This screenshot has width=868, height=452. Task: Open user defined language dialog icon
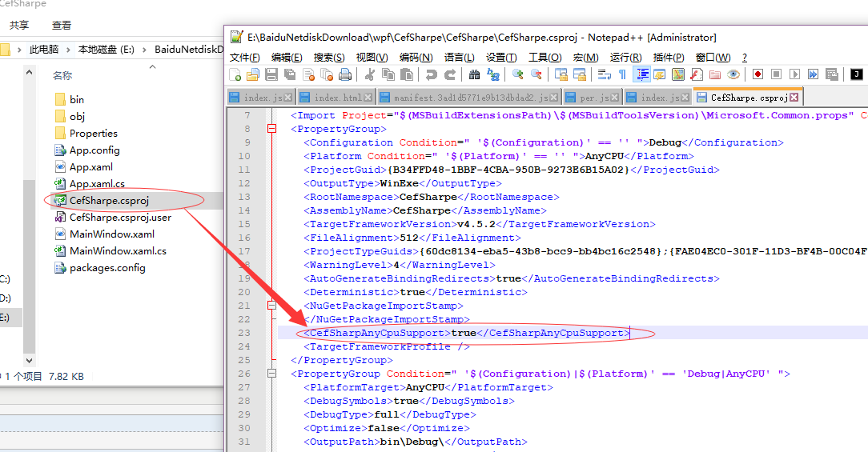tap(659, 74)
